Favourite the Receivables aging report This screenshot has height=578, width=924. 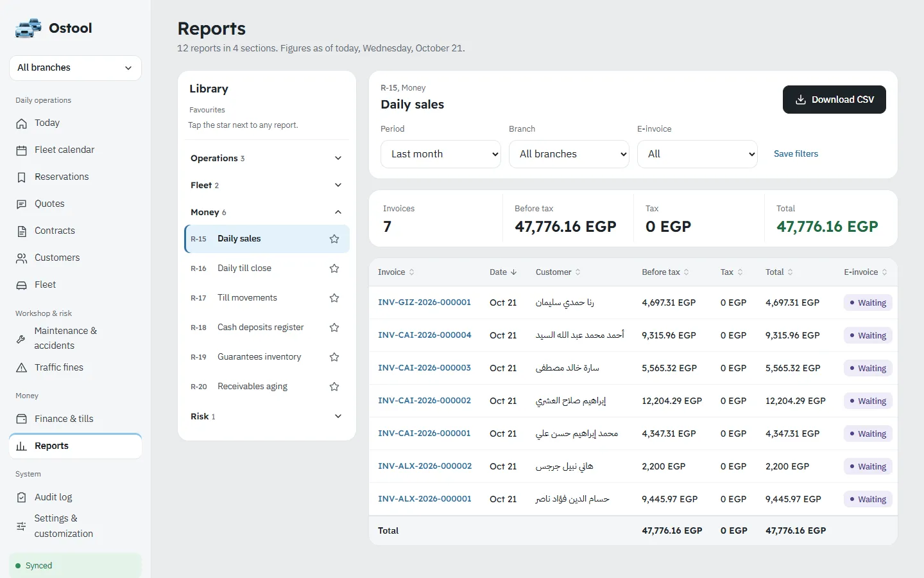[334, 387]
